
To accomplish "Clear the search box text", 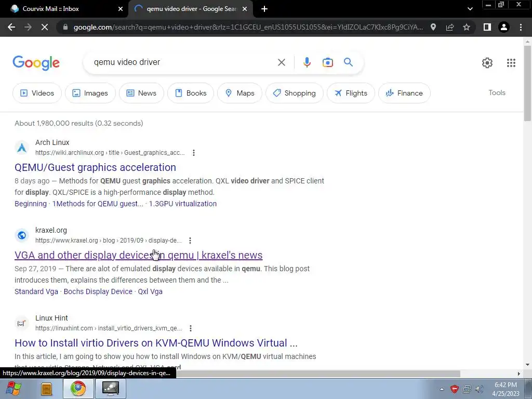I will [x=281, y=62].
